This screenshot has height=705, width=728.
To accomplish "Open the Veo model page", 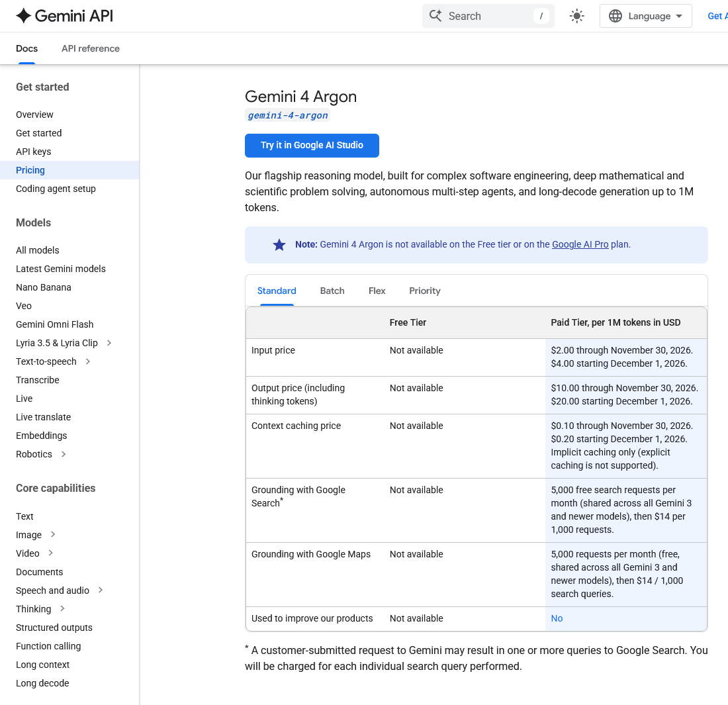I will (24, 306).
